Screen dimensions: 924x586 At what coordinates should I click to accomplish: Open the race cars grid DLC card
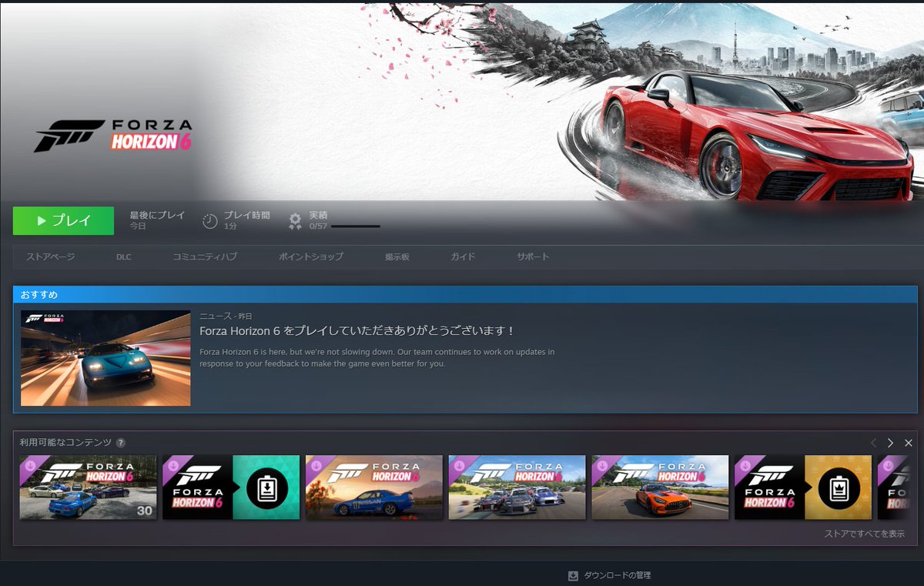517,487
